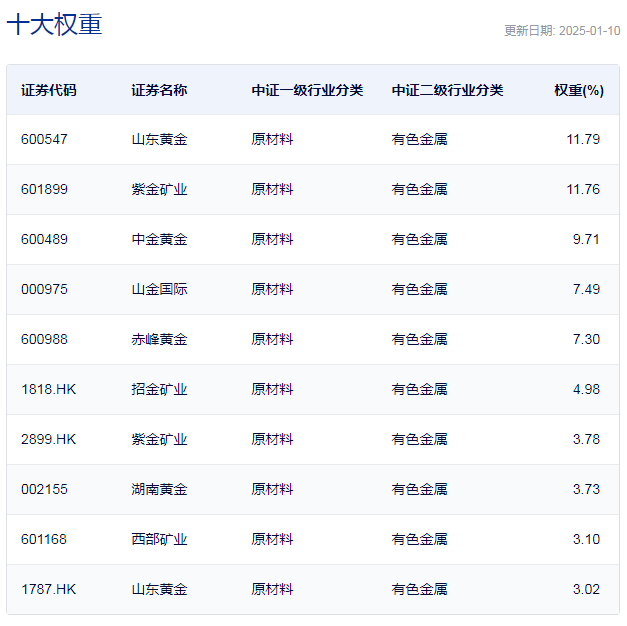627x626 pixels.
Task: Select security code 601899
Action: point(44,189)
